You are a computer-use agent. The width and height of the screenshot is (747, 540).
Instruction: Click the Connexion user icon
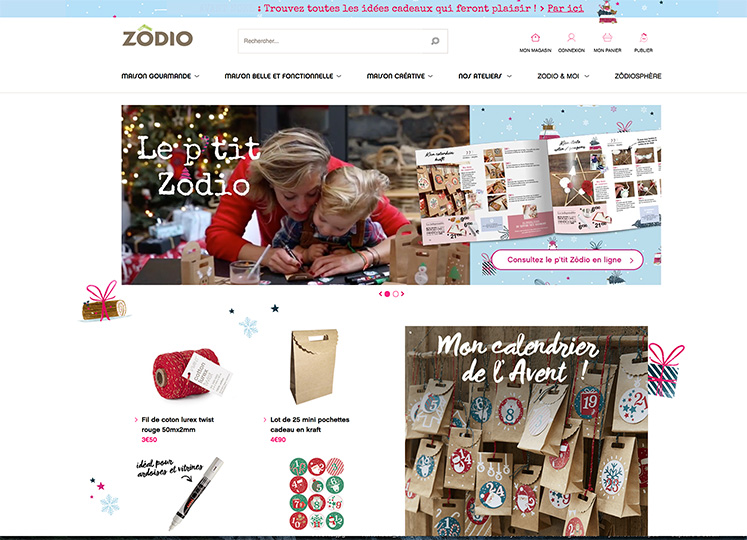pos(571,38)
